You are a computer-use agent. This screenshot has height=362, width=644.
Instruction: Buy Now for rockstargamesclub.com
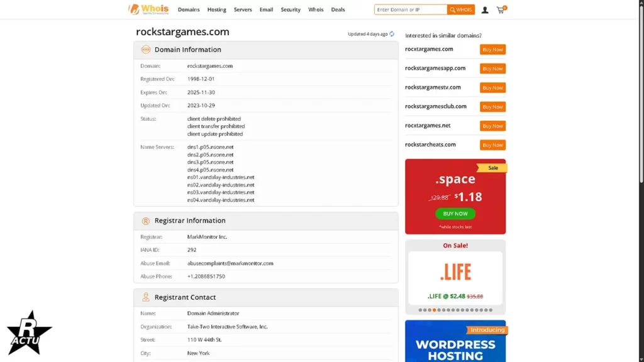[x=492, y=107]
